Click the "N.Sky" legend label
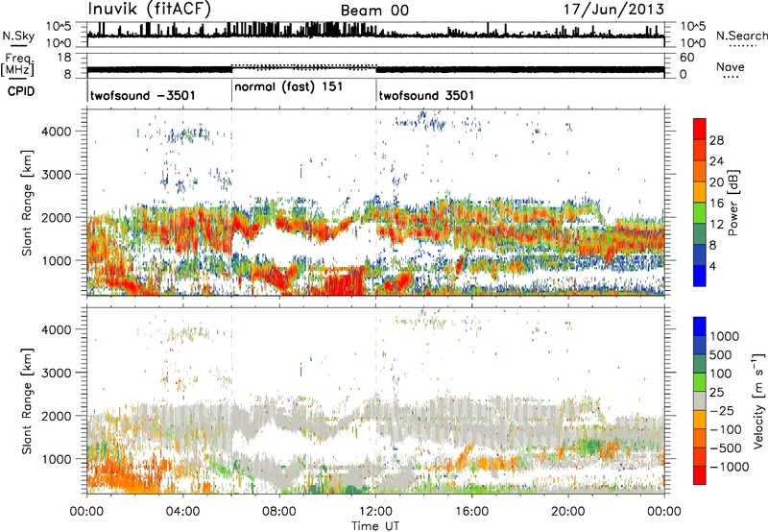This screenshot has width=768, height=532. coord(18,36)
